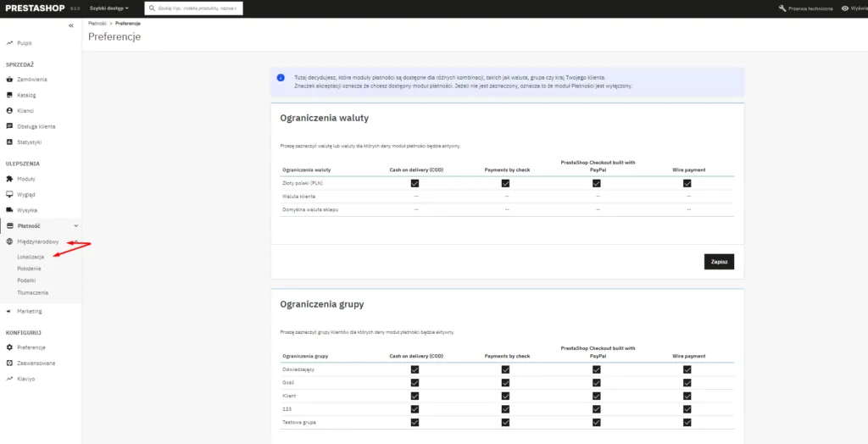Viewport: 868px width, 444px height.
Task: Click the Pulpit dashboard icon in sidebar
Action: click(9, 42)
